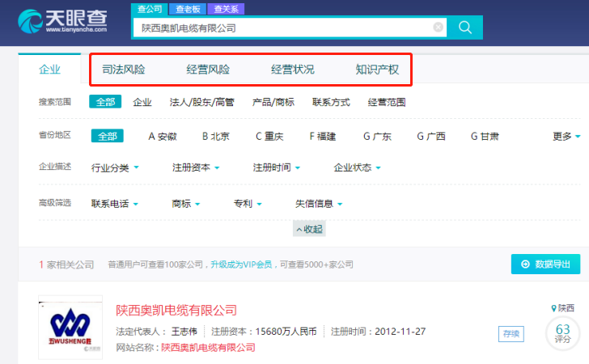Viewport: 589px width, 364px height.
Task: Click the location pin icon beside 陕西
Action: click(x=553, y=308)
